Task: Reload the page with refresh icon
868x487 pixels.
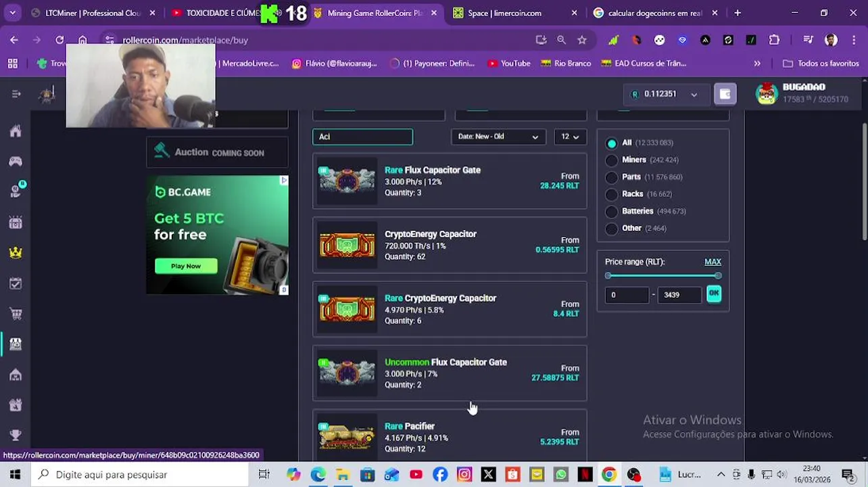Action: coord(59,40)
